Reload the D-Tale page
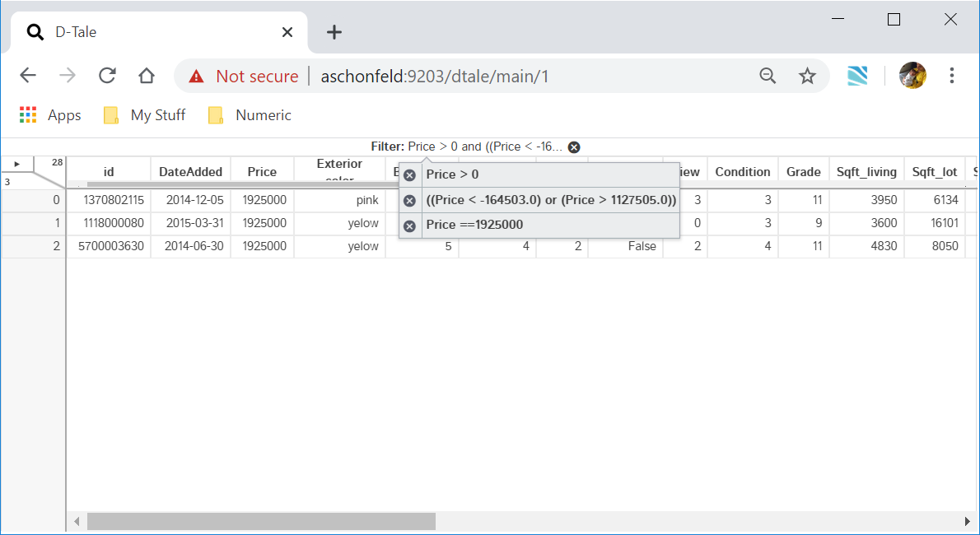Screen dimensions: 980x535 (108, 76)
